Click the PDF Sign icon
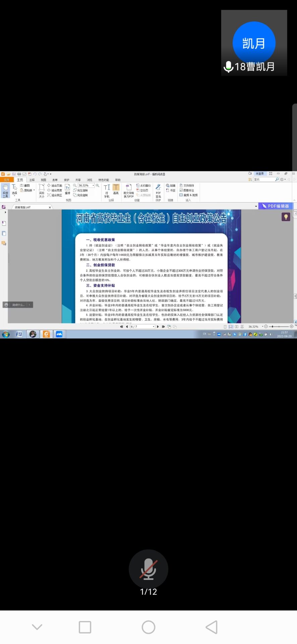Image resolution: width=297 pixels, height=644 pixels. (x=158, y=190)
